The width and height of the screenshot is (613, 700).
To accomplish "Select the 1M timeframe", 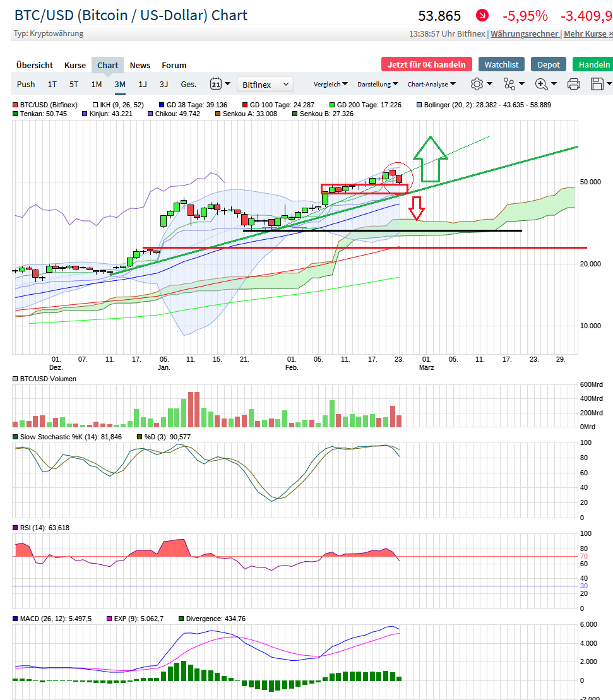I will tap(97, 85).
